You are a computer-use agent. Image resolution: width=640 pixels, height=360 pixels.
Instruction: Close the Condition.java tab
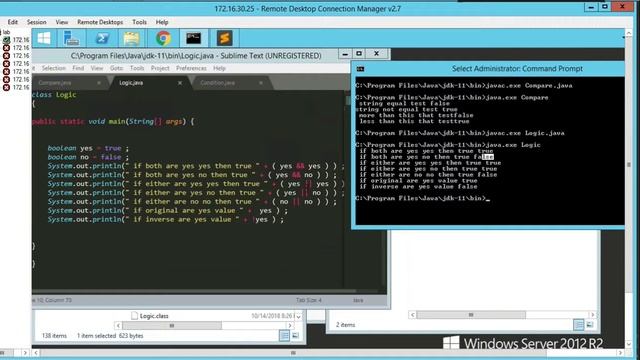click(x=261, y=83)
